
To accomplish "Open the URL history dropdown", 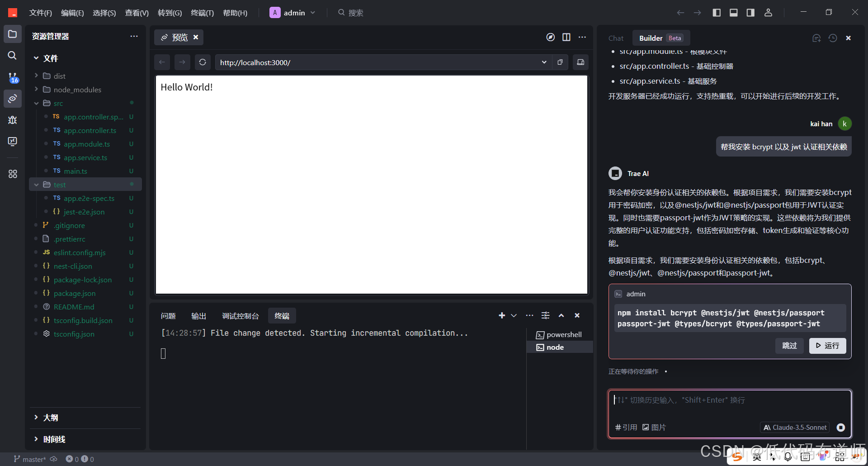I will 544,62.
